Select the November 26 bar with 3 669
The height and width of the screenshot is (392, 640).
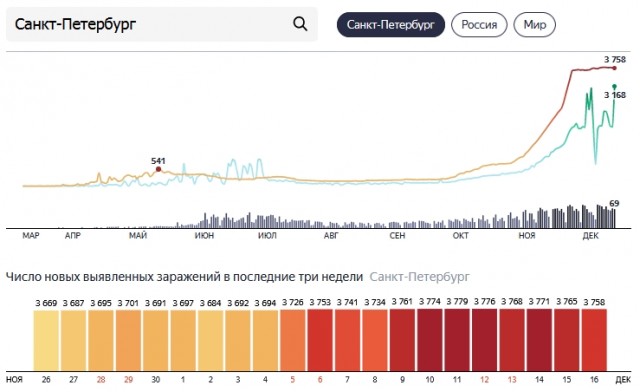[x=46, y=340]
